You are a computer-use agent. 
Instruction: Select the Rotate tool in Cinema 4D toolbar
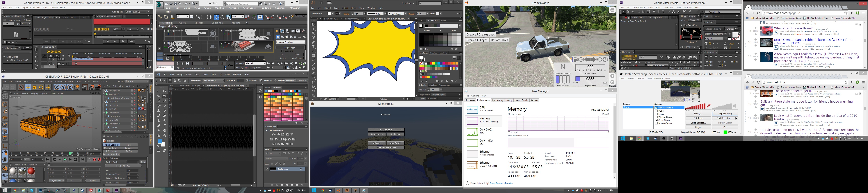click(x=41, y=87)
